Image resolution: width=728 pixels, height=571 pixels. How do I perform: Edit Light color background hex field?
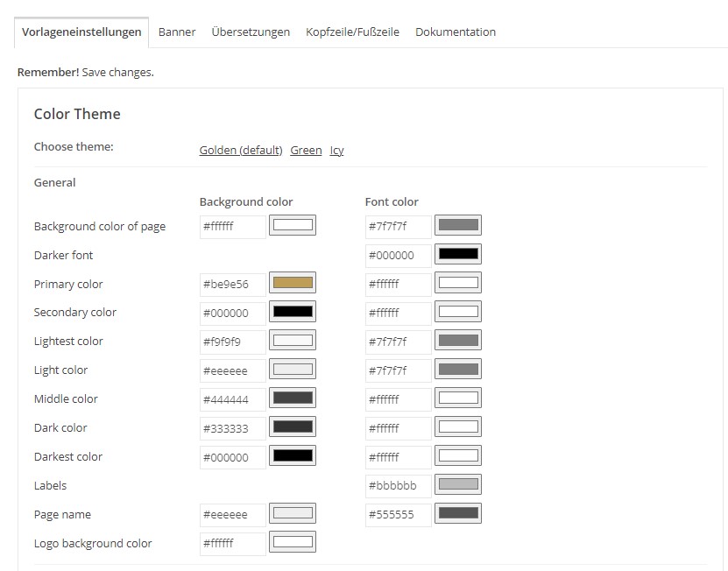click(x=233, y=370)
